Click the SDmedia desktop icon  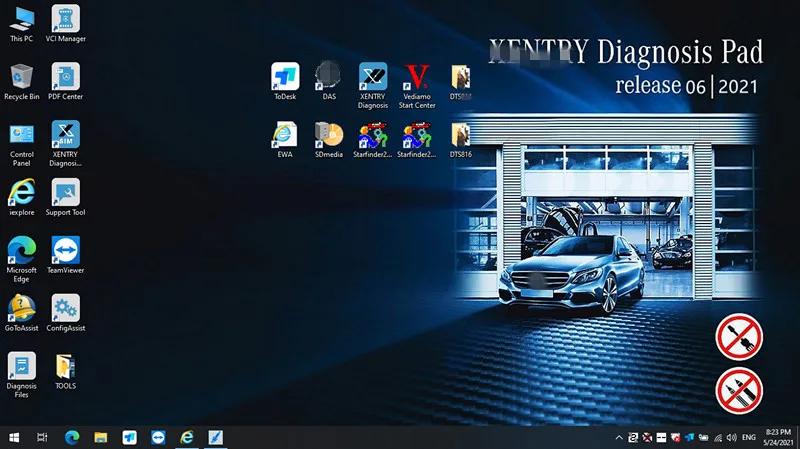click(329, 139)
